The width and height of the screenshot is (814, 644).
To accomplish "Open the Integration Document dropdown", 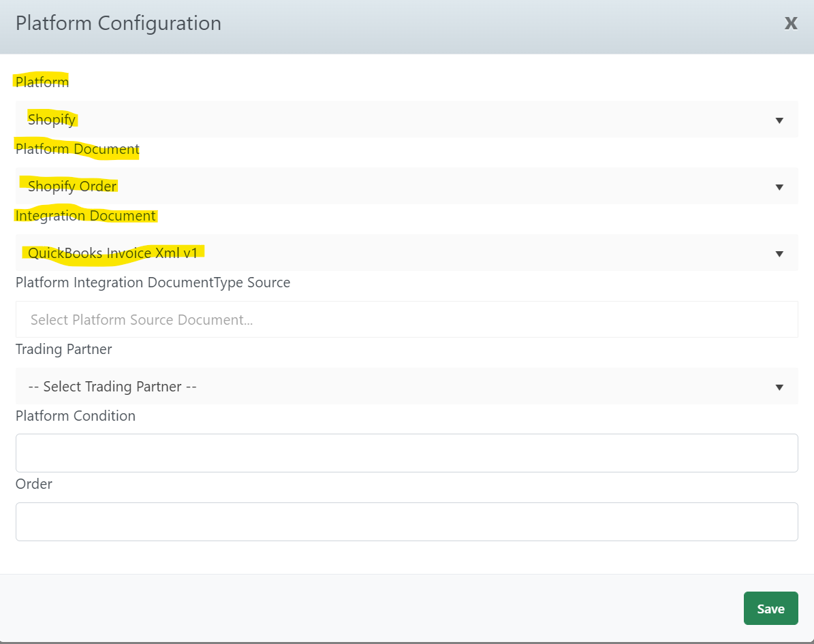I will (407, 253).
